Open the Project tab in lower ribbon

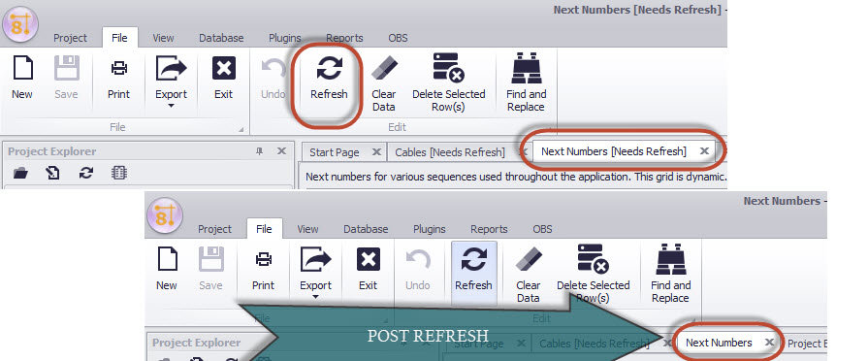(214, 229)
